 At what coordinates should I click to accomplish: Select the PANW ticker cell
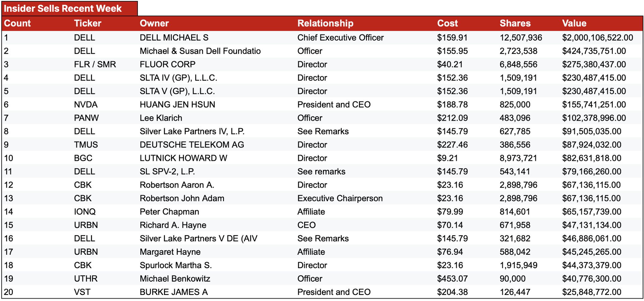[x=87, y=118]
